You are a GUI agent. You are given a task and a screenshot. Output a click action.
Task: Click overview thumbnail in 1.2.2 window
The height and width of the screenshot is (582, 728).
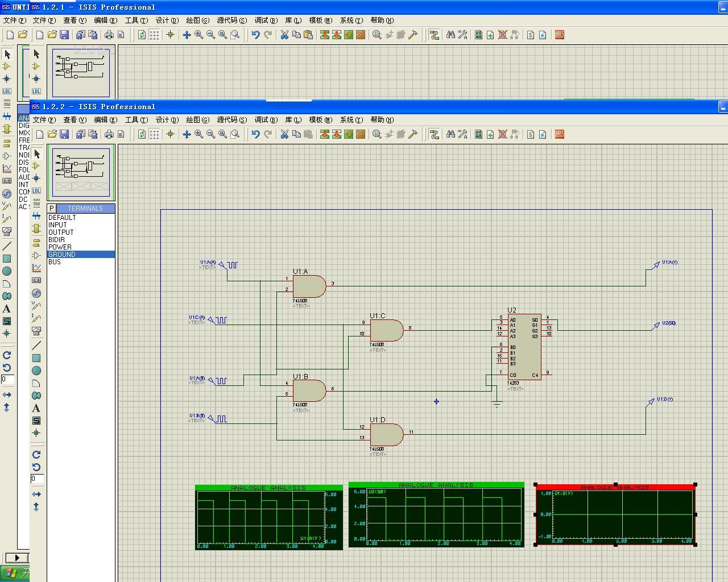(81, 172)
